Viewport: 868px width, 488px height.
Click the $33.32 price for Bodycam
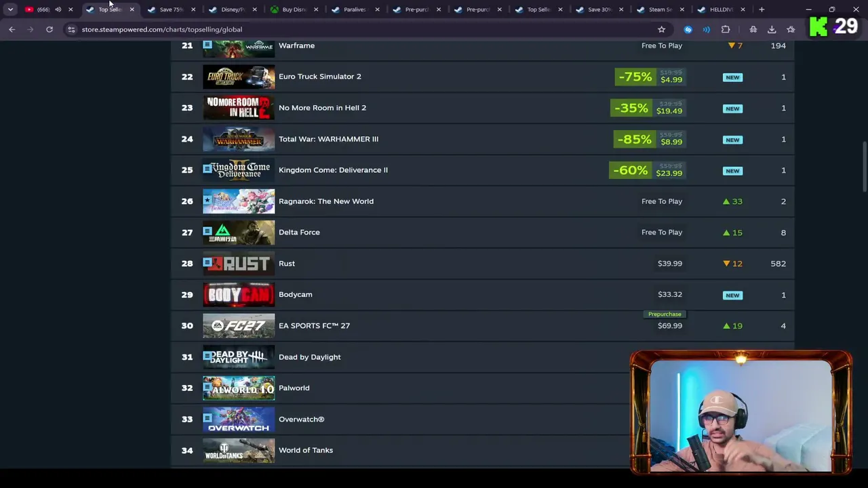coord(670,295)
